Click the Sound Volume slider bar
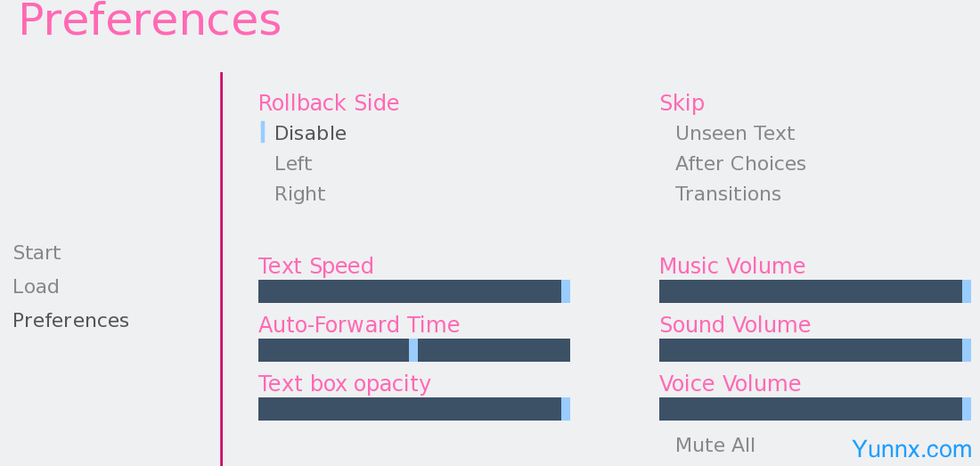 (x=811, y=350)
